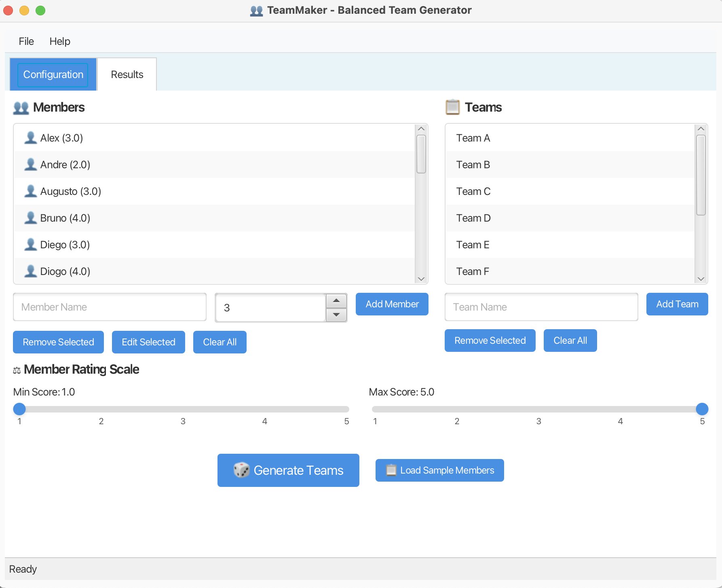The width and height of the screenshot is (722, 588).
Task: Click the clipboard icon on Load Sample Members
Action: [x=391, y=470]
